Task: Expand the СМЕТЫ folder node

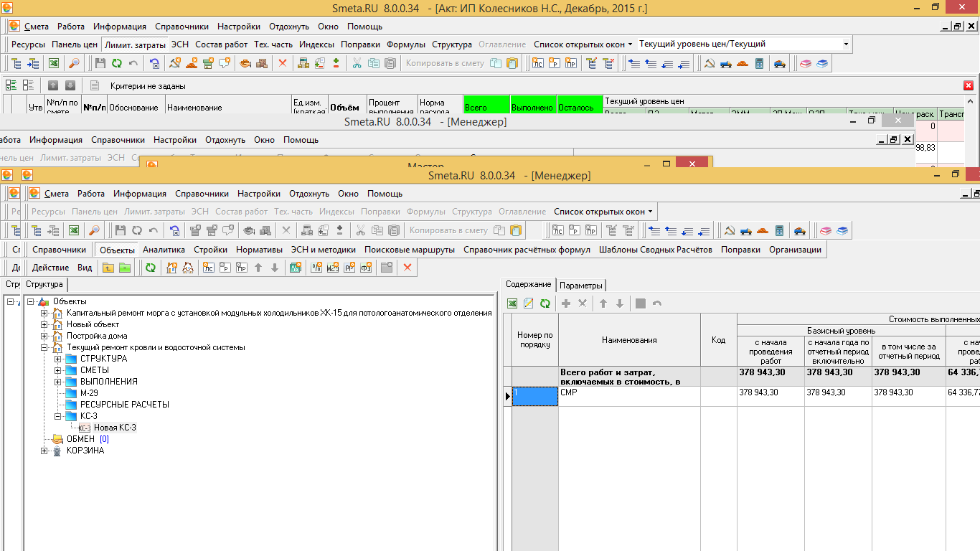Action: (57, 370)
